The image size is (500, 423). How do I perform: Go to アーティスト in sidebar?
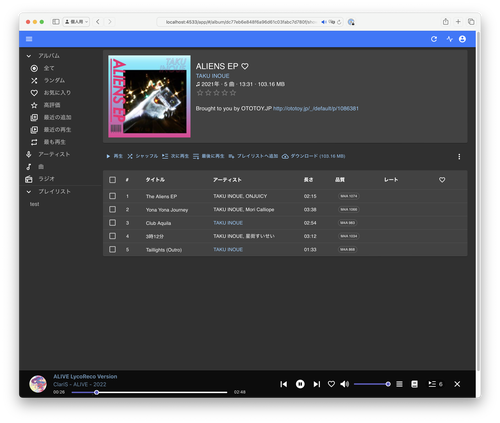(x=54, y=154)
